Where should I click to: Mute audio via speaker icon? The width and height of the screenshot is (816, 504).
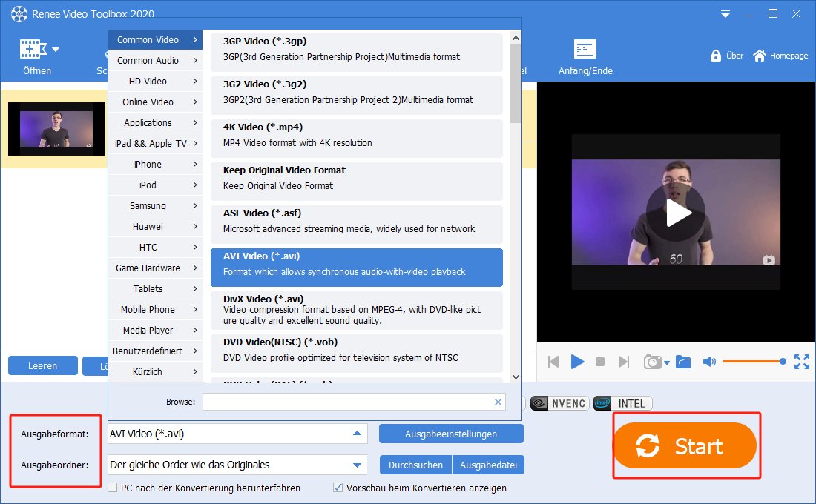click(x=709, y=362)
